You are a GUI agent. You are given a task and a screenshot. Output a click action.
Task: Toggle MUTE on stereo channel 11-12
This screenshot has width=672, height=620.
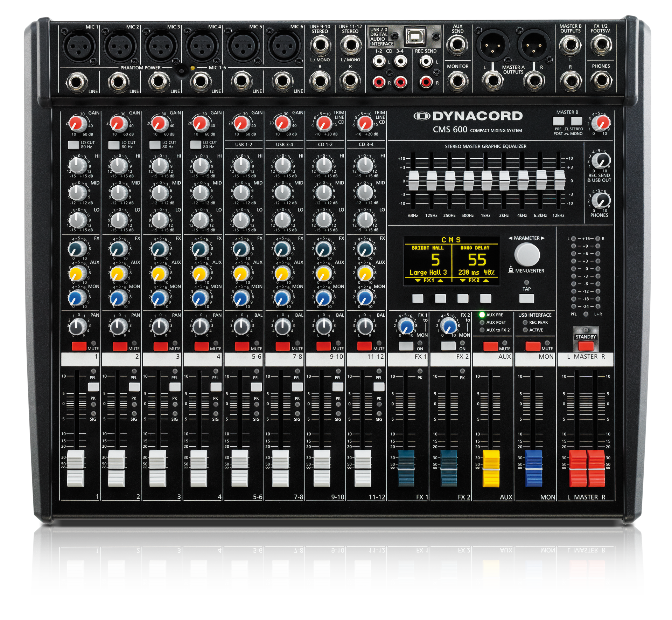pos(364,346)
